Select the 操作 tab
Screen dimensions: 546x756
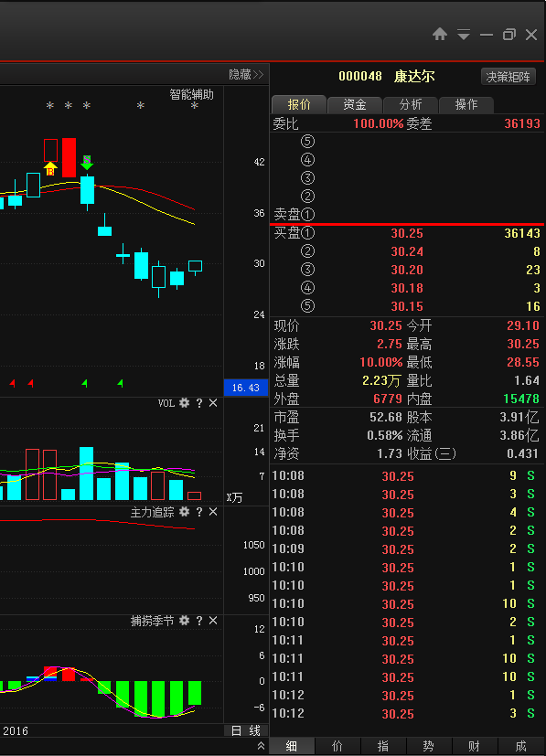(466, 104)
